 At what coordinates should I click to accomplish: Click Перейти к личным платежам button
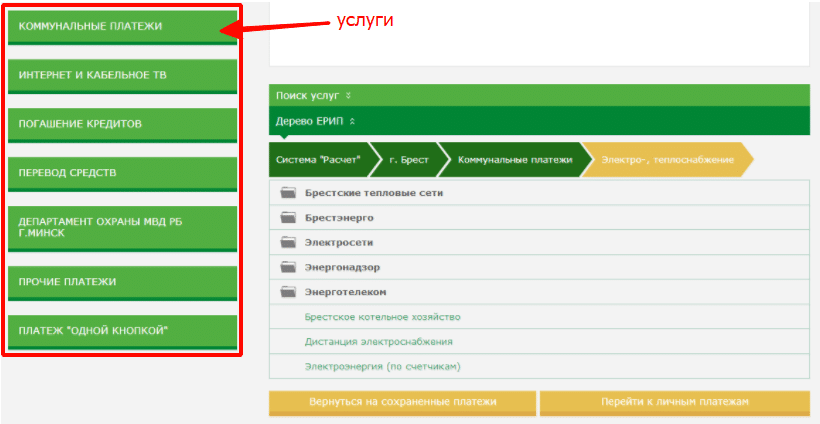point(675,403)
